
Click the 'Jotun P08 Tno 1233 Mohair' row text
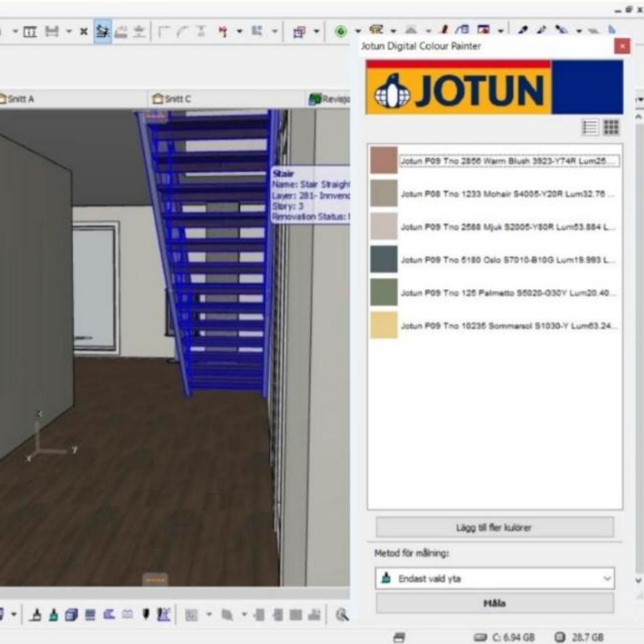[508, 194]
